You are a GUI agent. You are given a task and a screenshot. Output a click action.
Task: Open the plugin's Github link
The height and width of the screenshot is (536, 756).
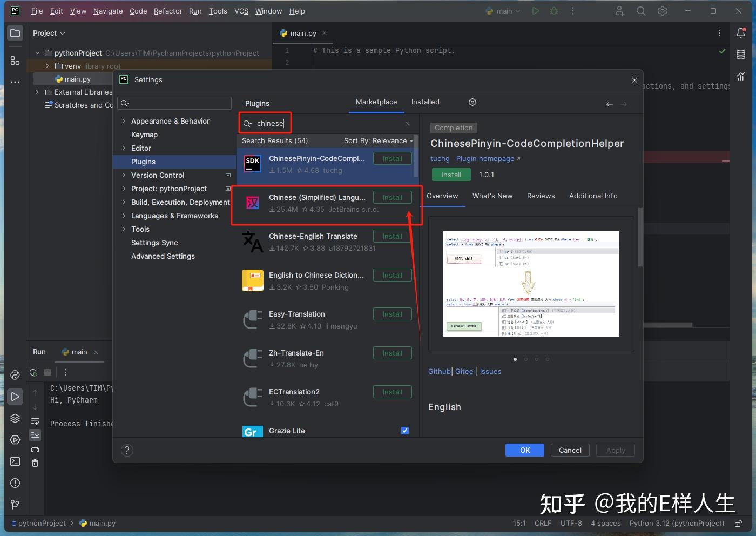click(x=439, y=371)
